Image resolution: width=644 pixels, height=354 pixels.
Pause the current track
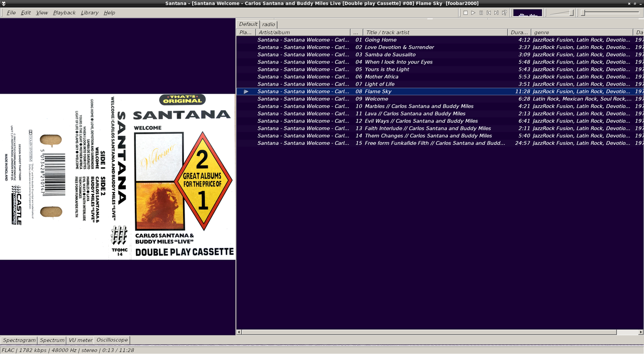tap(481, 13)
